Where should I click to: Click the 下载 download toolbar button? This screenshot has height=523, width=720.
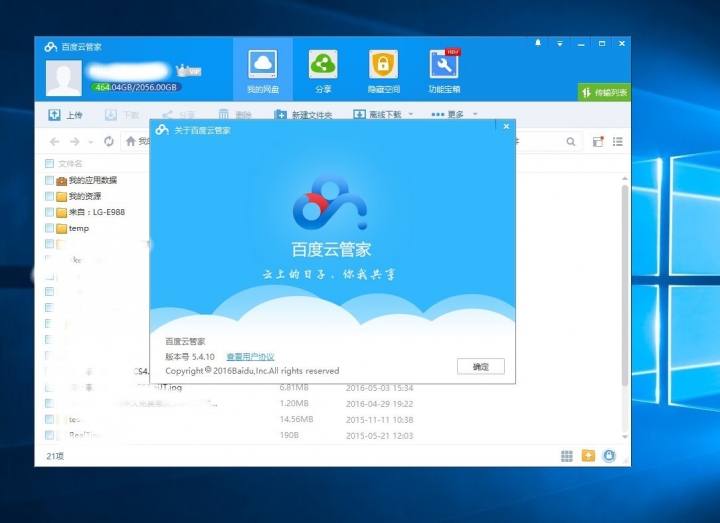pyautogui.click(x=122, y=115)
